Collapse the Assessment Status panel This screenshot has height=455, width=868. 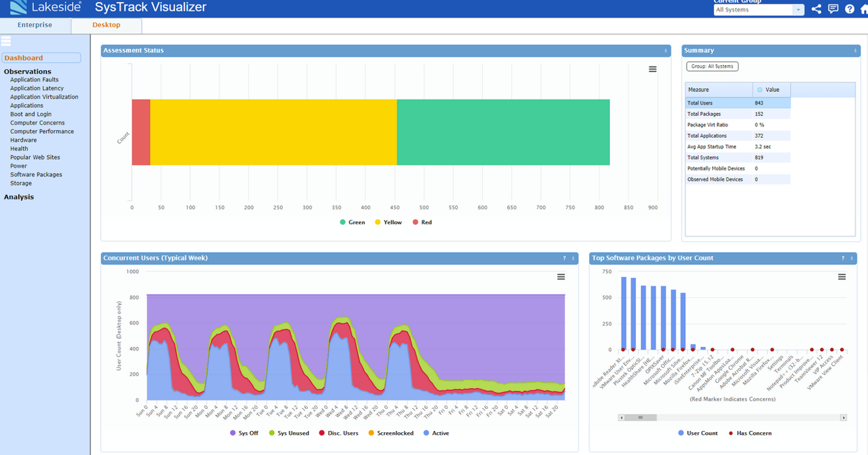coord(666,51)
